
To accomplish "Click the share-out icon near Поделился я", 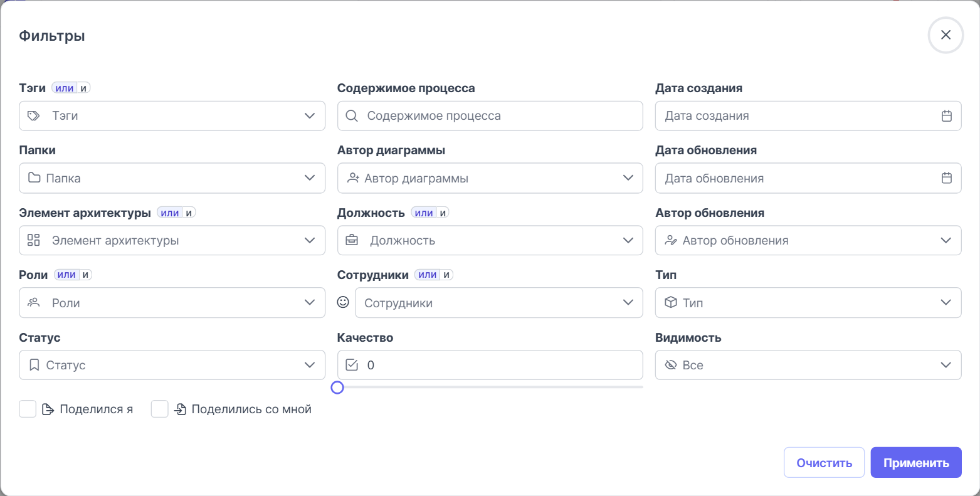I will point(48,409).
